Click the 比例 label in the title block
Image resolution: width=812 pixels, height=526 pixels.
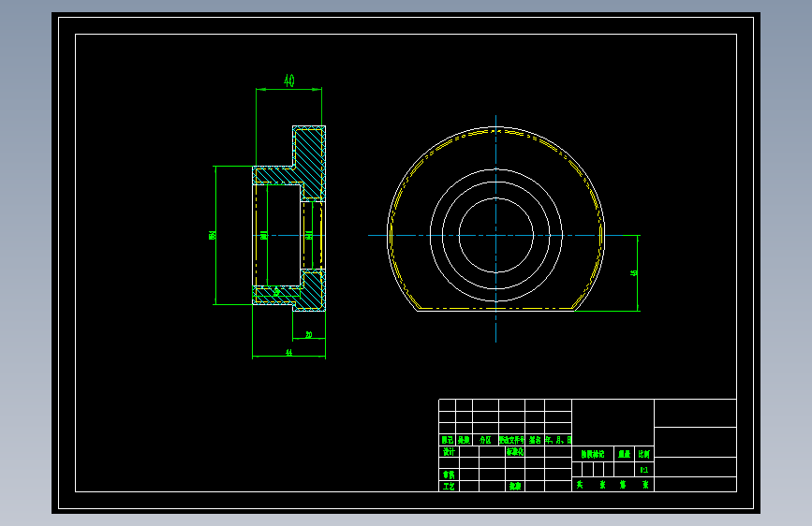pos(643,454)
